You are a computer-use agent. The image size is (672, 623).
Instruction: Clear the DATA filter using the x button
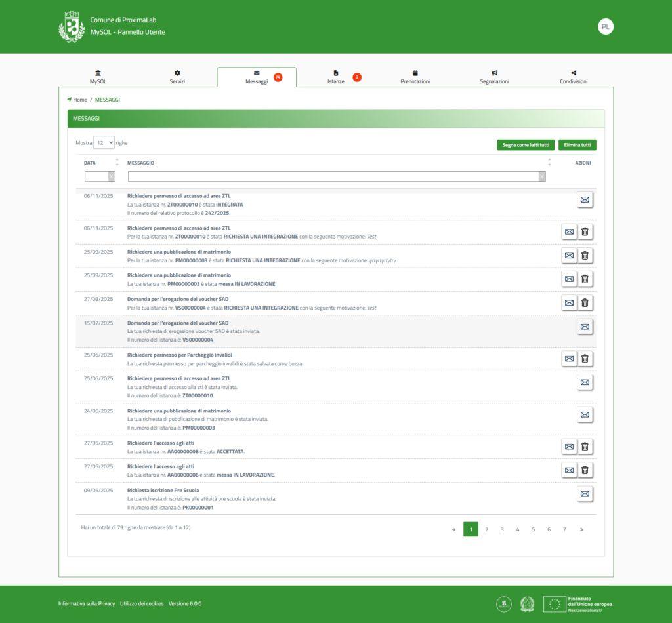[x=112, y=176]
